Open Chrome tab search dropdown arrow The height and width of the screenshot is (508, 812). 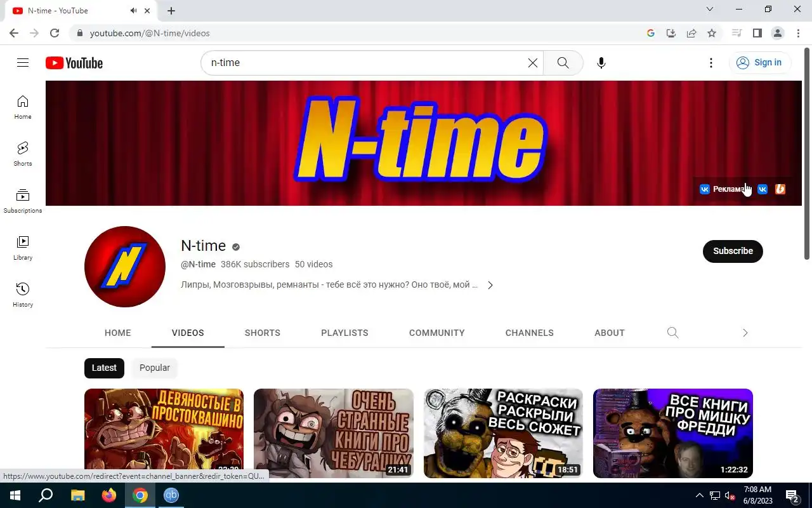pos(710,10)
